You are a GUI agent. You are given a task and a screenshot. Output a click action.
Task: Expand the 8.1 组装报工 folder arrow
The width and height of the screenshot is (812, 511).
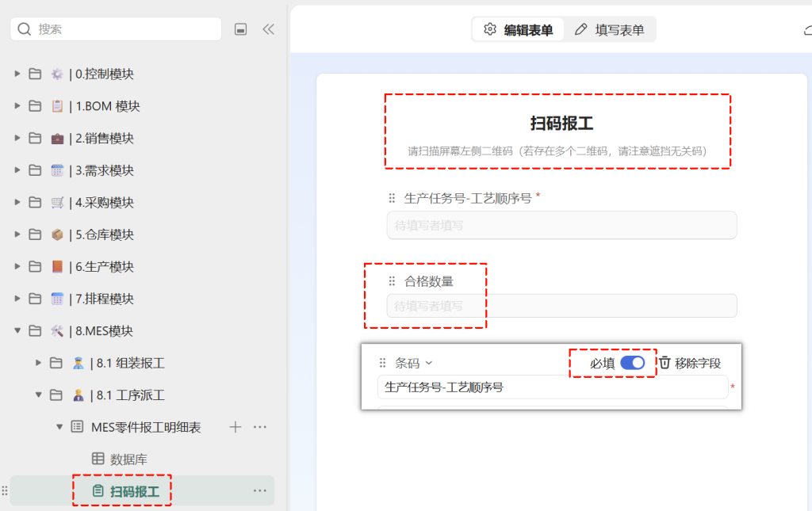38,363
